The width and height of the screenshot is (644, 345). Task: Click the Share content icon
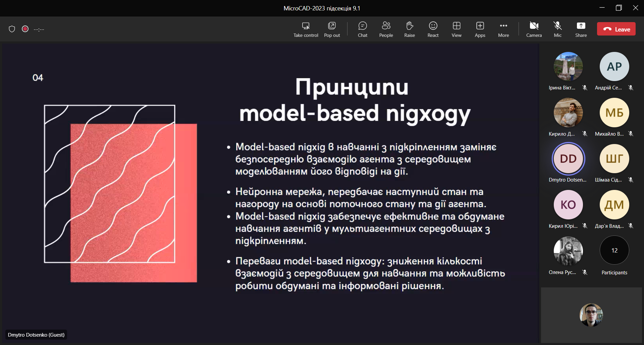(x=581, y=26)
